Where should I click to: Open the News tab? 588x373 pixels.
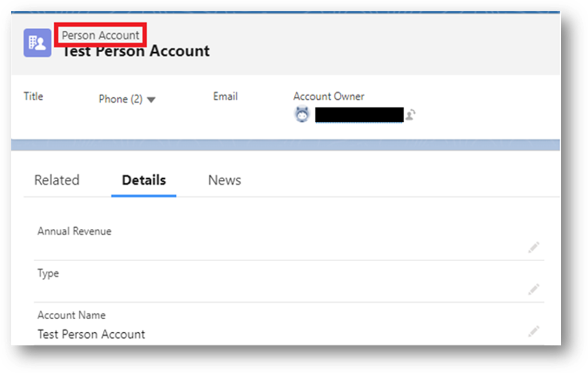(225, 180)
